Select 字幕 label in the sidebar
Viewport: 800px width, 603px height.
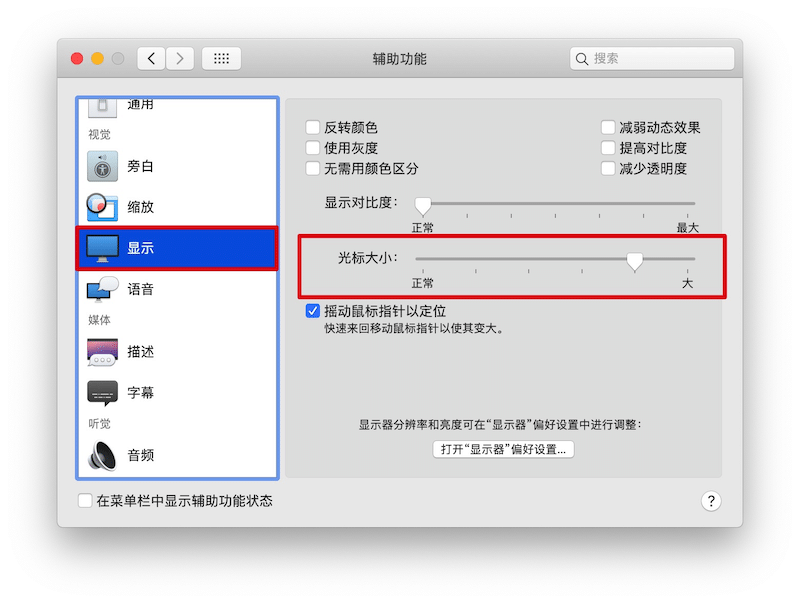pos(140,393)
